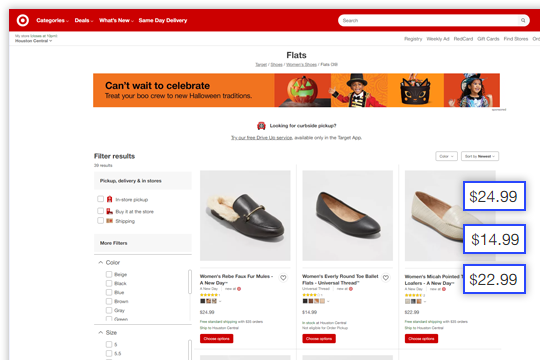The height and width of the screenshot is (360, 540).
Task: Open the Categories menu
Action: pyautogui.click(x=52, y=20)
